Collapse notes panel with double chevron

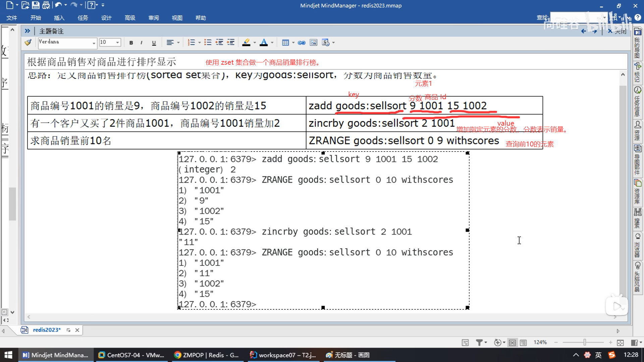pyautogui.click(x=28, y=31)
